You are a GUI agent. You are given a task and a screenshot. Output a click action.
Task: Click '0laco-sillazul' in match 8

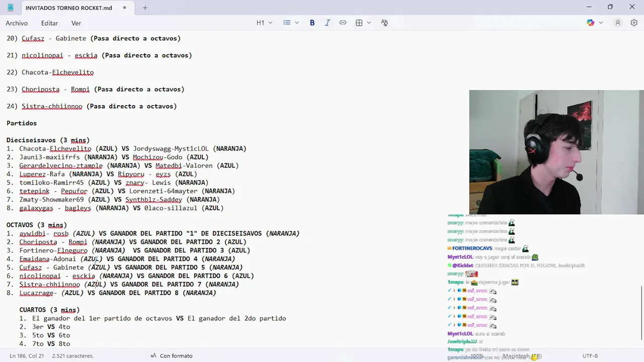(171, 208)
